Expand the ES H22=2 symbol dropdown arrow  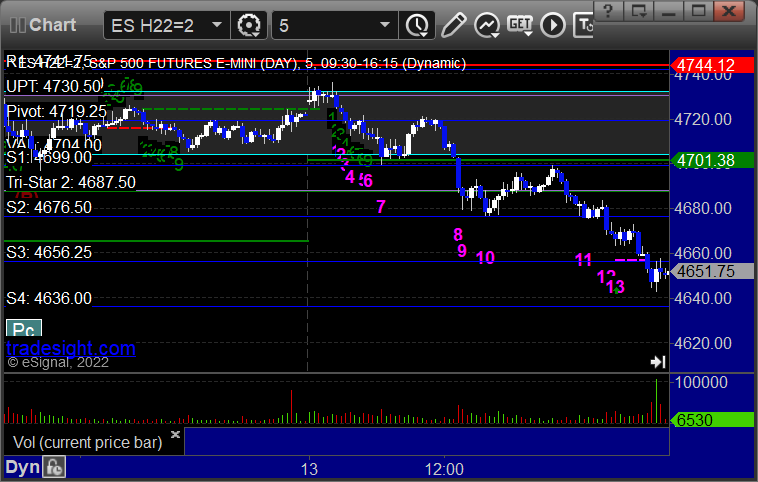click(217, 25)
